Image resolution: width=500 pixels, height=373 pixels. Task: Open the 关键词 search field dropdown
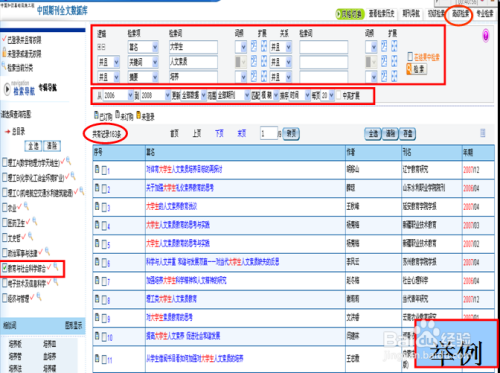pos(143,62)
